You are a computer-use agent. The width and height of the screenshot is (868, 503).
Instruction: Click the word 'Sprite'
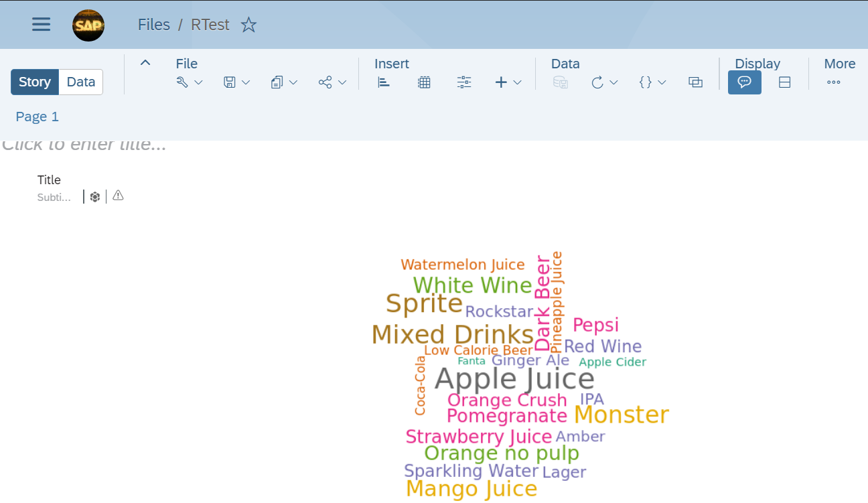[x=425, y=304]
